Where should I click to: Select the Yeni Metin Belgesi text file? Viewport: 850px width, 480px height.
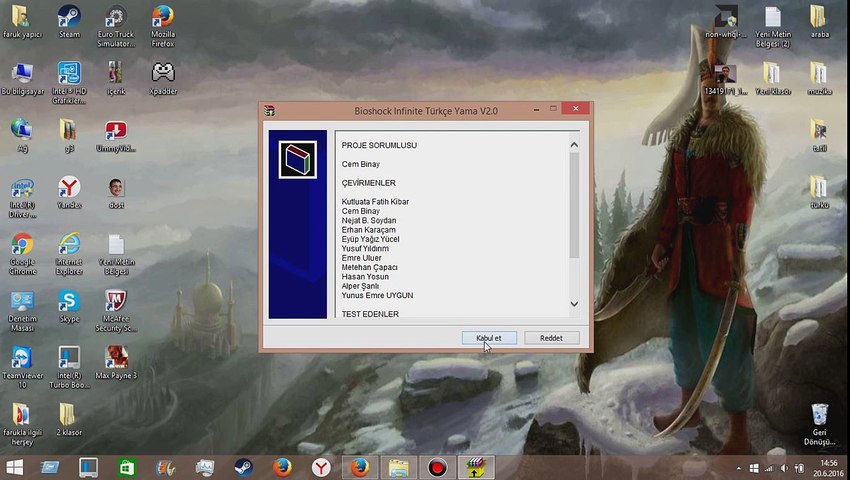[116, 254]
